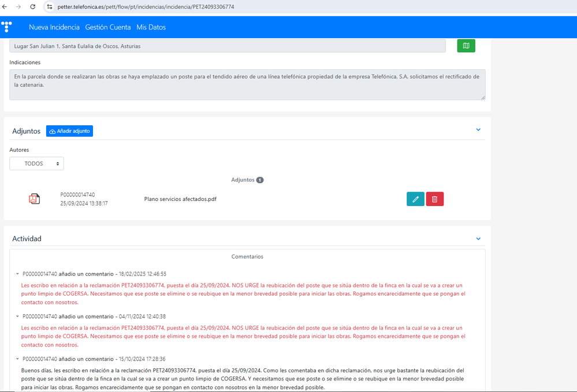The height and width of the screenshot is (392, 577).
Task: Open the Nueva Incidencia menu
Action: [54, 27]
